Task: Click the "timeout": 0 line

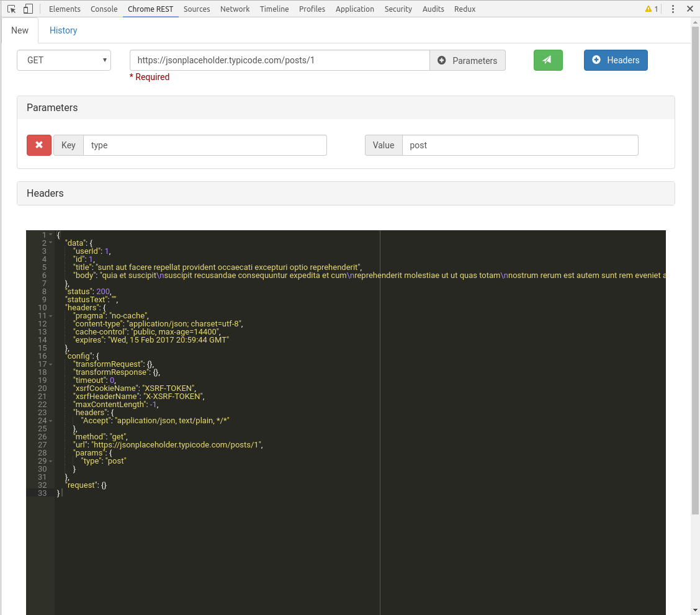Action: (94, 380)
